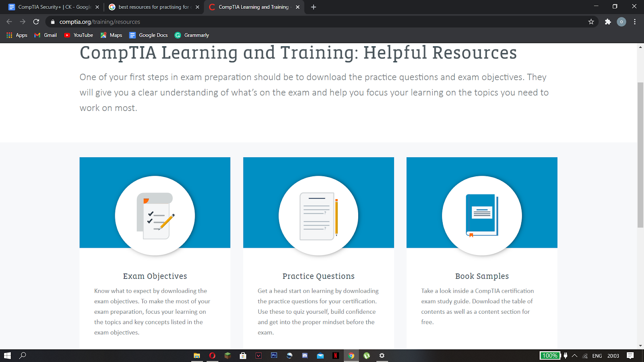This screenshot has height=362, width=644.
Task: Open the Chrome profile avatar
Action: tap(621, 22)
